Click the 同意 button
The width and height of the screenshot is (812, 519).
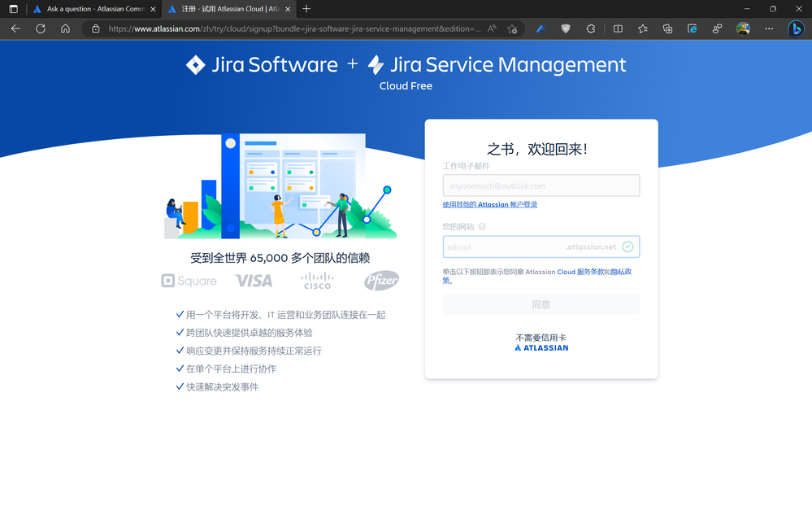click(541, 303)
